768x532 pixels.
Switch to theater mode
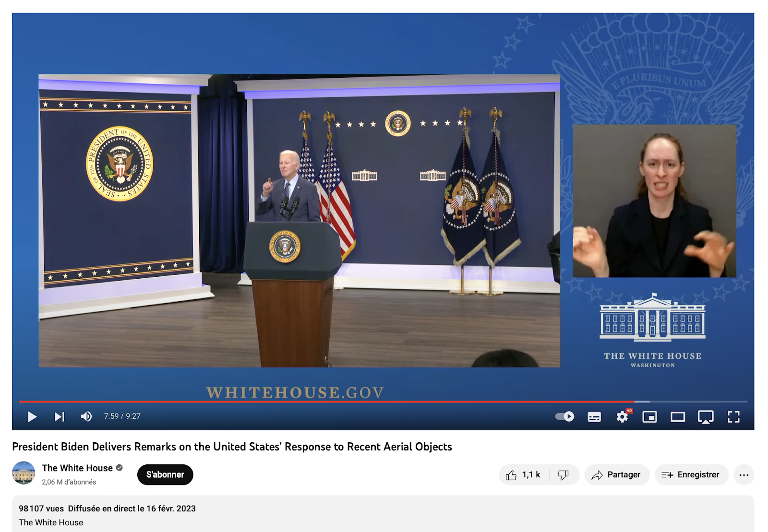678,417
